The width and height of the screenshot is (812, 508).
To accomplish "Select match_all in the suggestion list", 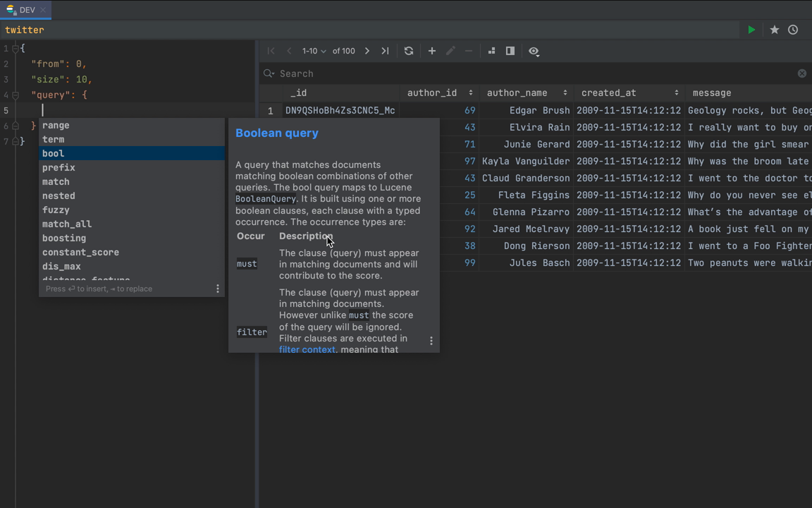I will (x=66, y=224).
